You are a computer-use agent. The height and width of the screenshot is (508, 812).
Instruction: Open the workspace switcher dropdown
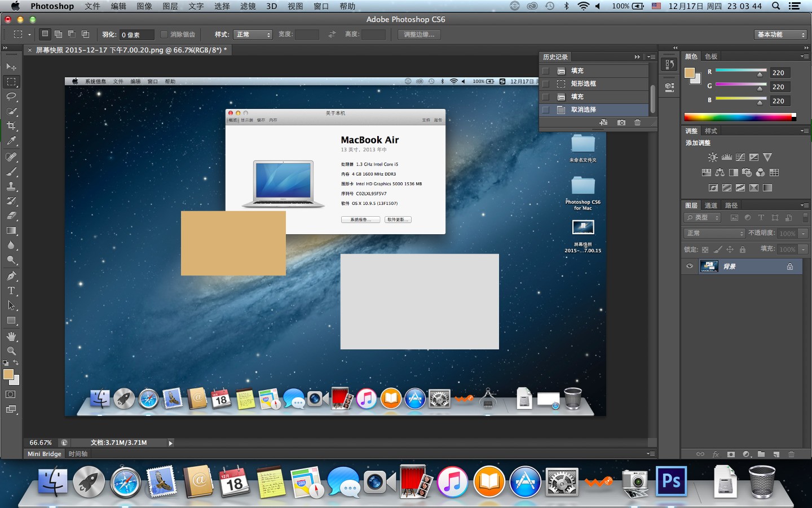point(781,34)
